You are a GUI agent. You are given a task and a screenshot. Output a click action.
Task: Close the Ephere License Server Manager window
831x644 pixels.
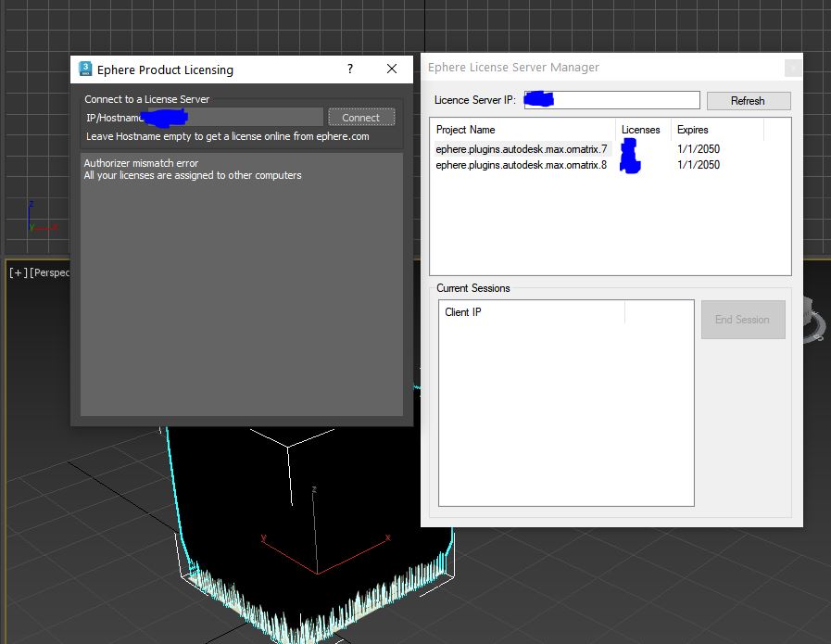pos(792,68)
